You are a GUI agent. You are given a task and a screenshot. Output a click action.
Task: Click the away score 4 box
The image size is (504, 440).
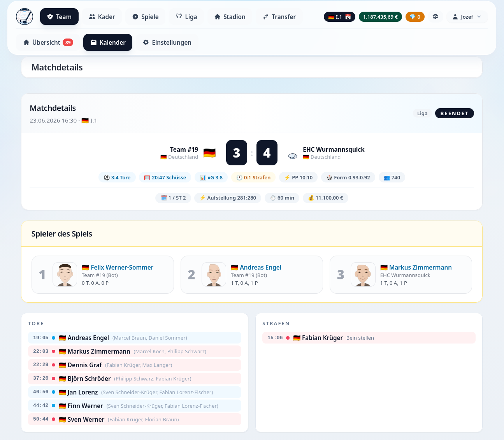tap(267, 153)
